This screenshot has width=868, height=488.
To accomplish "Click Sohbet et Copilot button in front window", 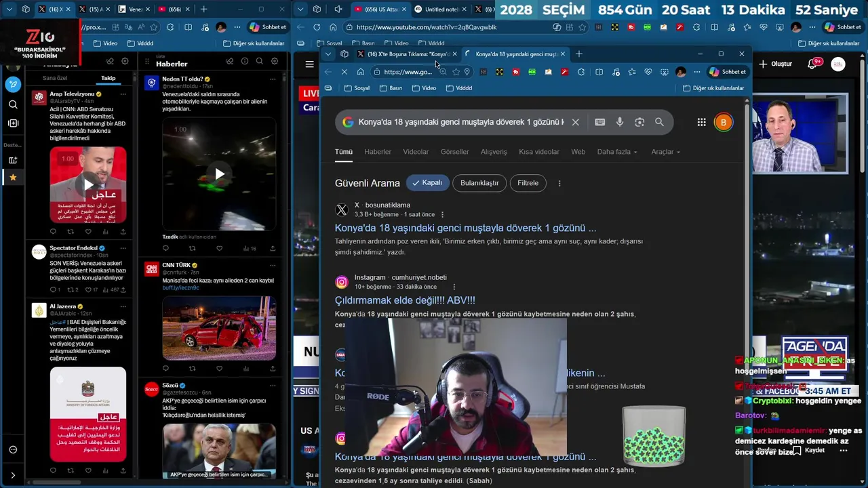I will 728,72.
